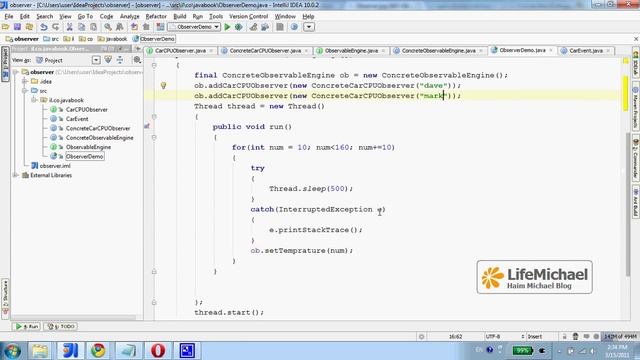
Task: Switch to the ObservableEngine.java tab
Action: tap(351, 51)
